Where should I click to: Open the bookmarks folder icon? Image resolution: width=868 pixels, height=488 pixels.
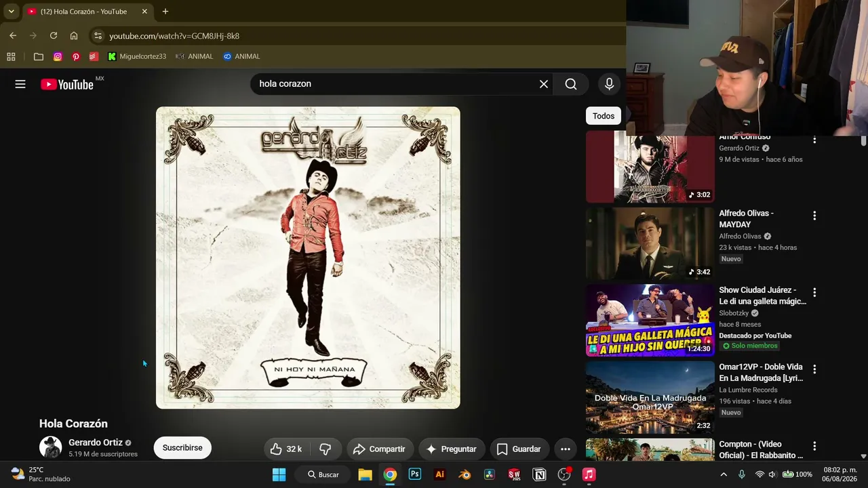(39, 56)
